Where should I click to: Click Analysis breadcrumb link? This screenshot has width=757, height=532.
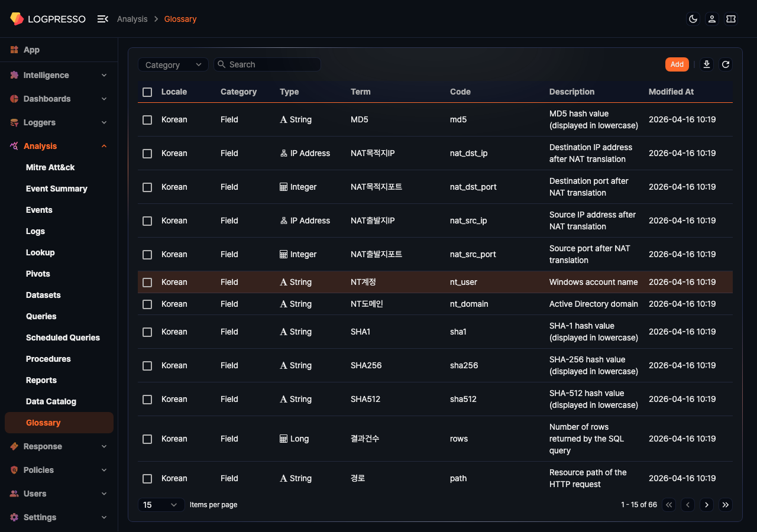[132, 19]
